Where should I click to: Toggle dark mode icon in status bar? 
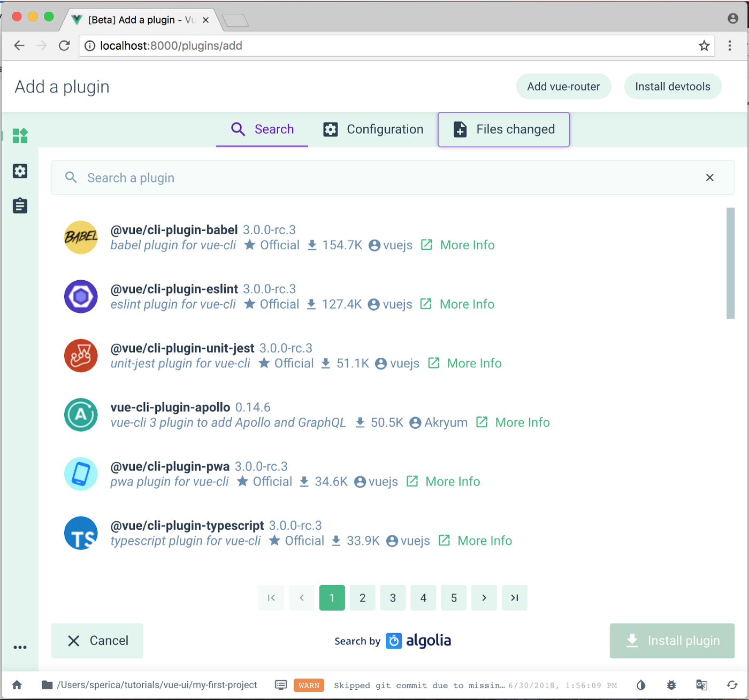[x=641, y=685]
